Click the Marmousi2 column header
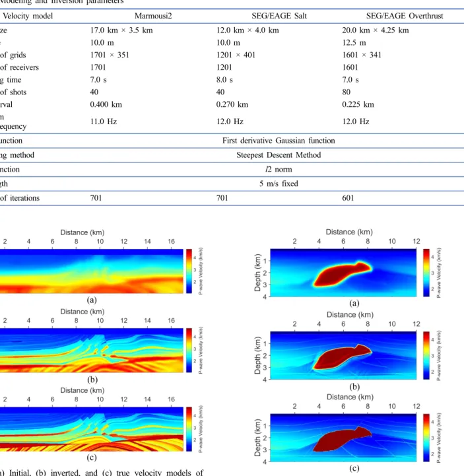464x476 pixels. pos(153,16)
